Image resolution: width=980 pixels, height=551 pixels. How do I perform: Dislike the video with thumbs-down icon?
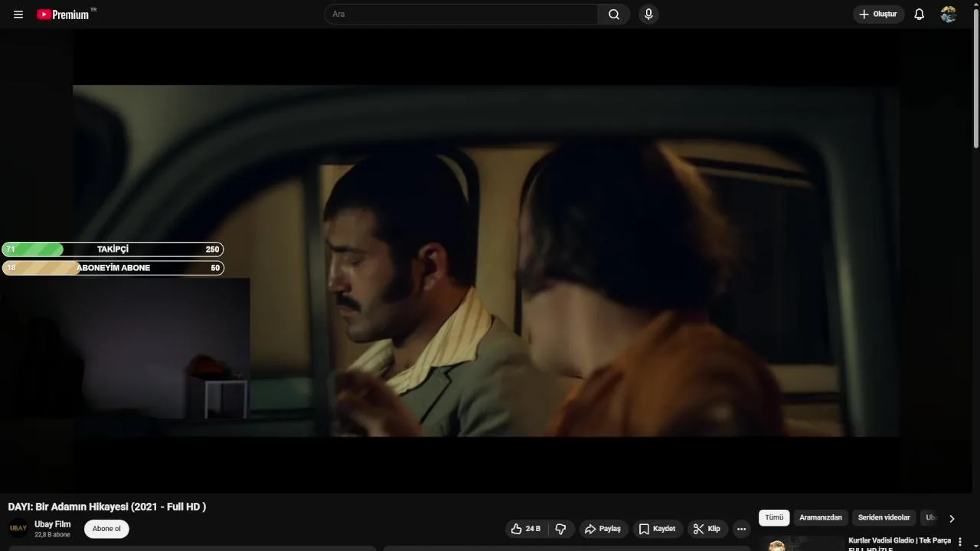point(560,529)
